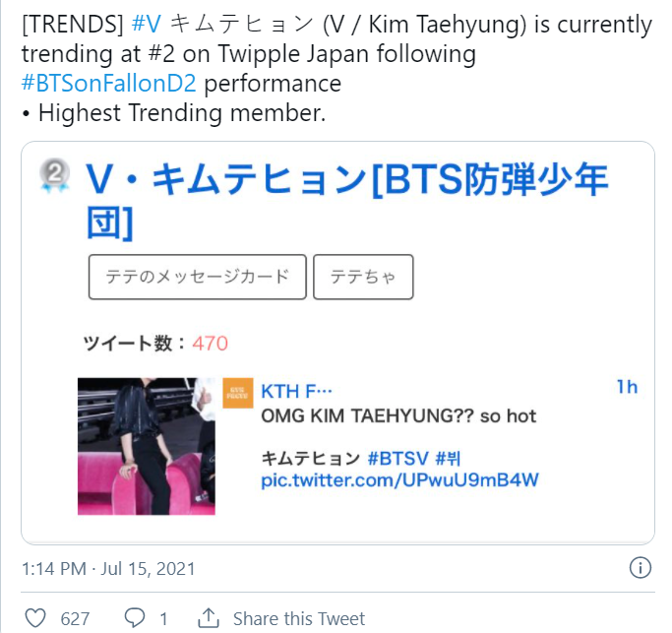Open replies with the speech bubble icon
The height and width of the screenshot is (633, 672).
coord(135,618)
